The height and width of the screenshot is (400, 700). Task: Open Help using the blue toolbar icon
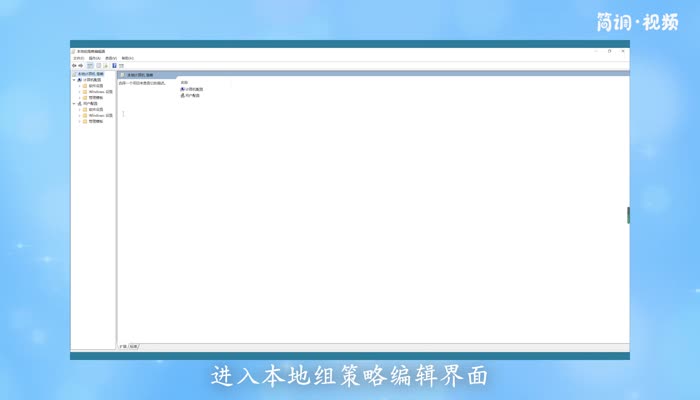click(x=113, y=65)
